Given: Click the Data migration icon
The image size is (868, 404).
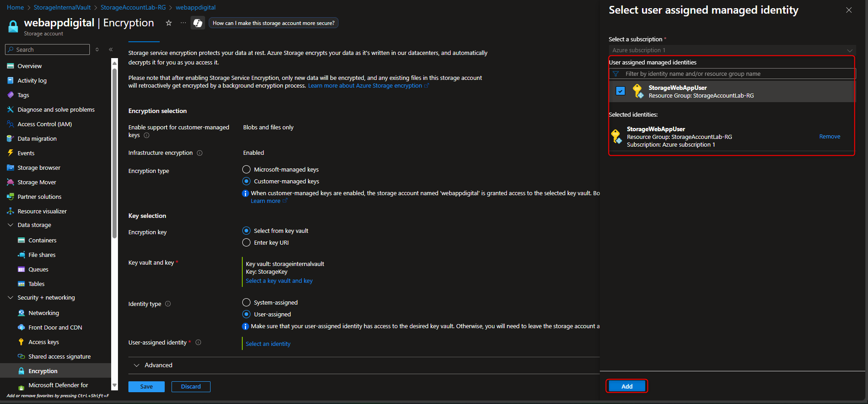Looking at the screenshot, I should coord(10,138).
